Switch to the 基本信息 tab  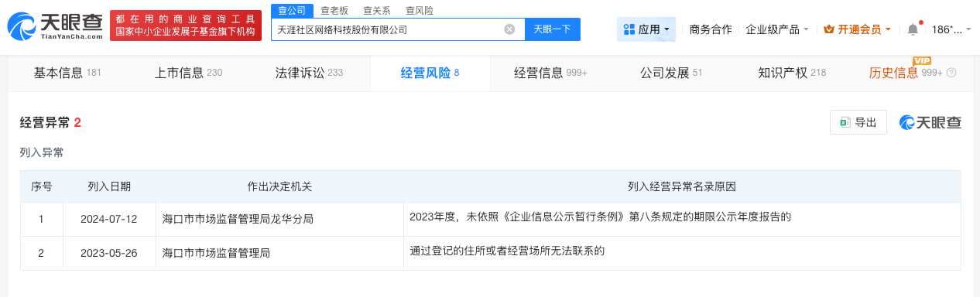tap(67, 73)
